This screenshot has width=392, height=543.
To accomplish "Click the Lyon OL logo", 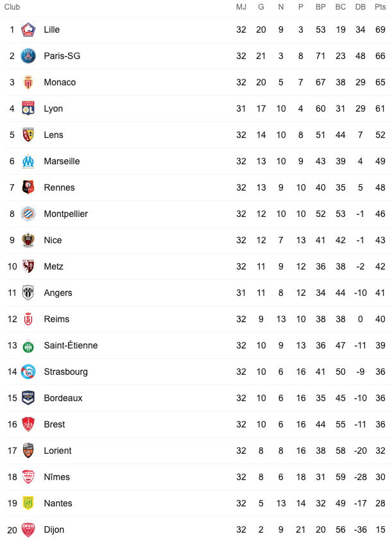I will pyautogui.click(x=28, y=108).
